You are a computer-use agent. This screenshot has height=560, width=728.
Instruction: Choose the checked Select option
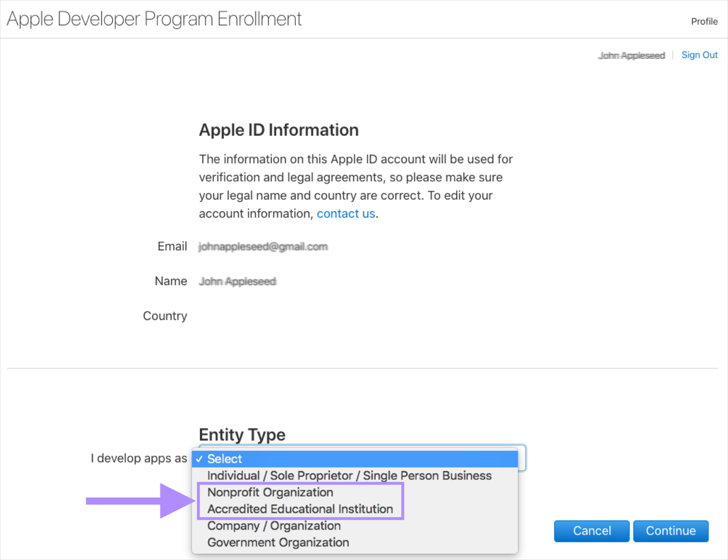point(224,458)
